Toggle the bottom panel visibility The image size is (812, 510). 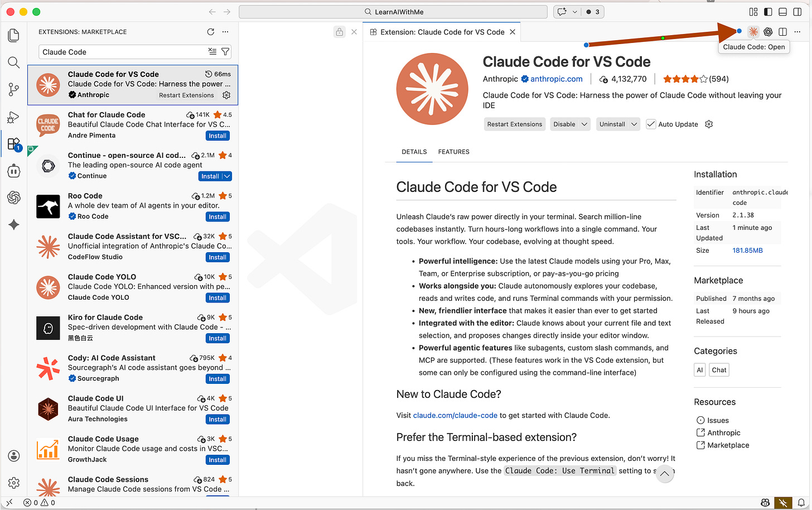[x=782, y=12]
